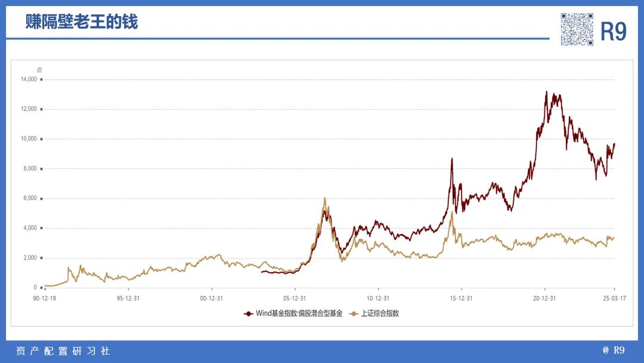This screenshot has width=644, height=363.
Task: Select the 上证综合指数 legend label
Action: coord(380,313)
